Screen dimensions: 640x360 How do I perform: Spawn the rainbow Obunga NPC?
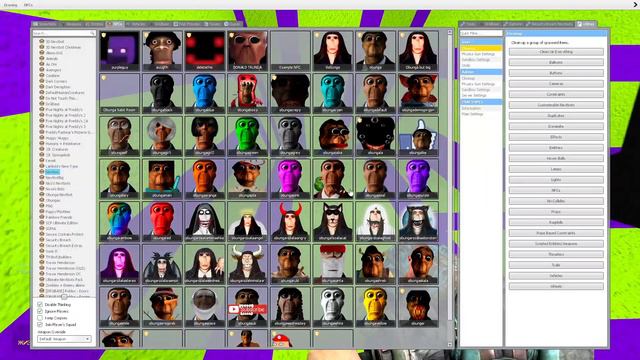120,222
